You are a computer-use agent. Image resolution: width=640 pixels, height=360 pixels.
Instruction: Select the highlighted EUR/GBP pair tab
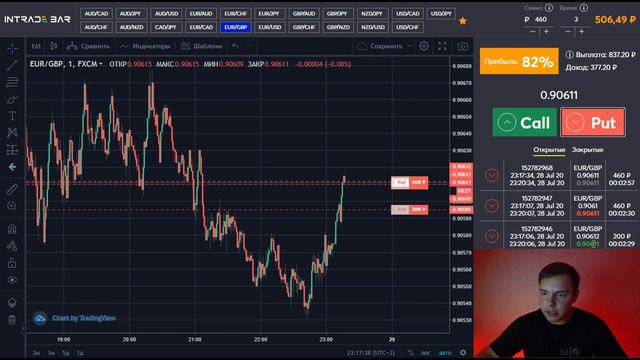pyautogui.click(x=236, y=27)
